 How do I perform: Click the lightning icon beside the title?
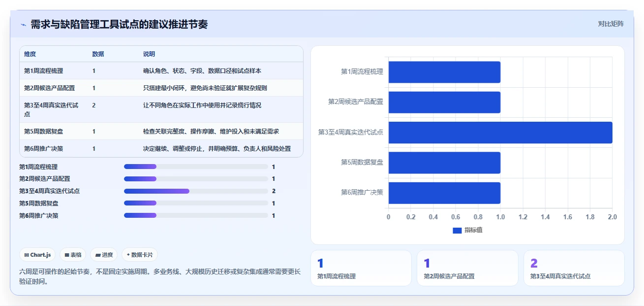coord(23,25)
